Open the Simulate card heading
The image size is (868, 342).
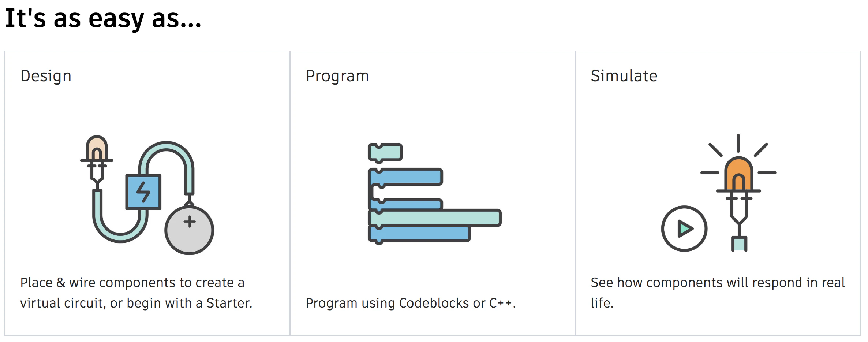624,76
